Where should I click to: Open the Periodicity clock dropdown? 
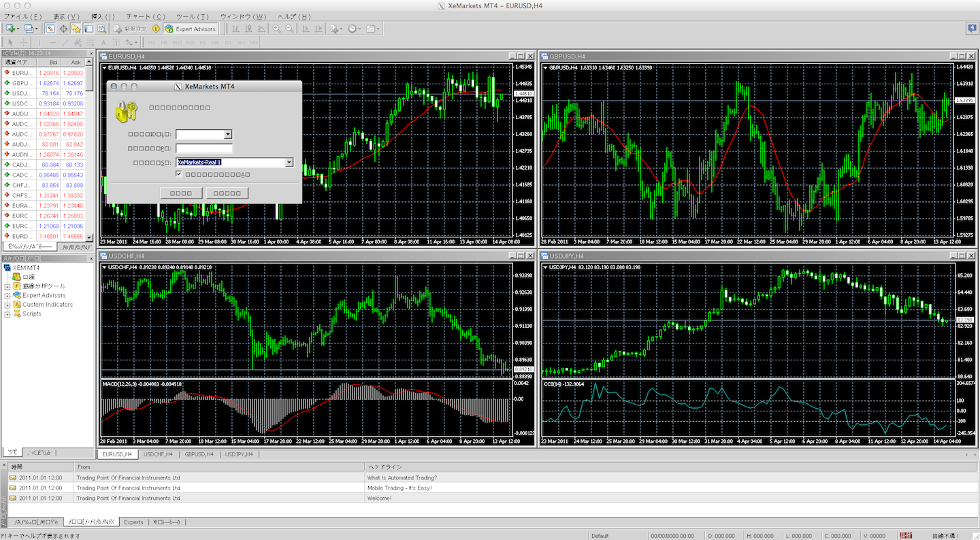coord(355,29)
